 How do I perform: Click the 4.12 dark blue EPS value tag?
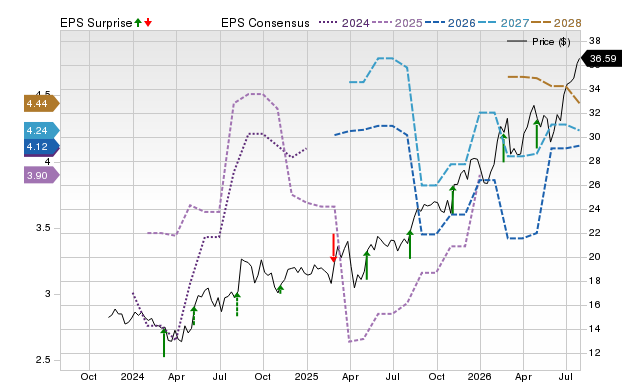click(x=42, y=147)
